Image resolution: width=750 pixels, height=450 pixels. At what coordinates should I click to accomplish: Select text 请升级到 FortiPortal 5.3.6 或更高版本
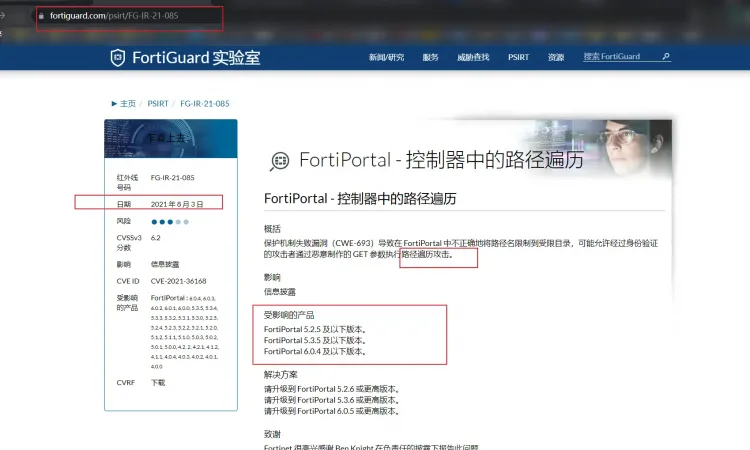coord(331,400)
